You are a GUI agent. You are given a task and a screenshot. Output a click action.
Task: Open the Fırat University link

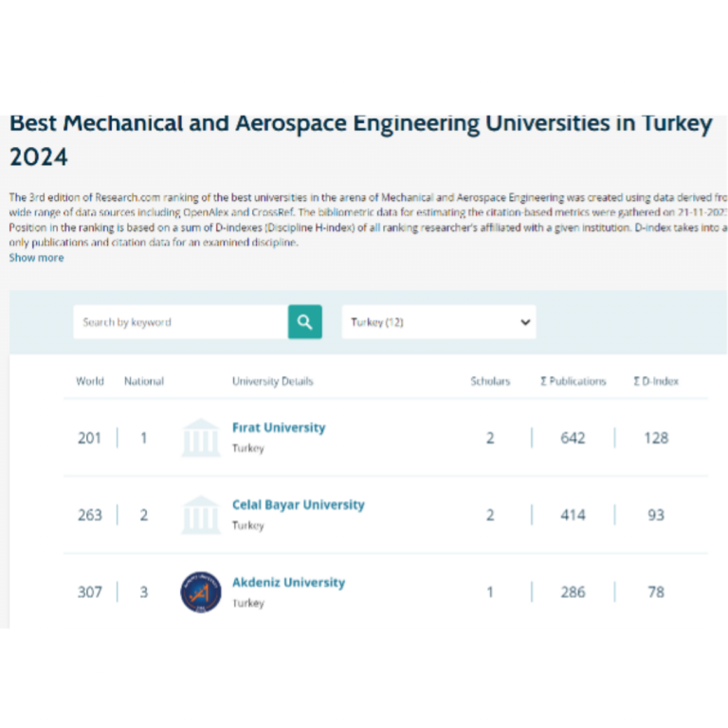click(x=279, y=428)
